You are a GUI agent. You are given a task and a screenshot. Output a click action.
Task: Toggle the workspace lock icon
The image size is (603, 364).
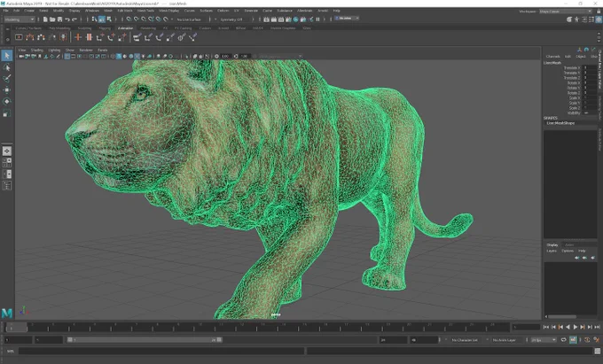click(x=599, y=12)
